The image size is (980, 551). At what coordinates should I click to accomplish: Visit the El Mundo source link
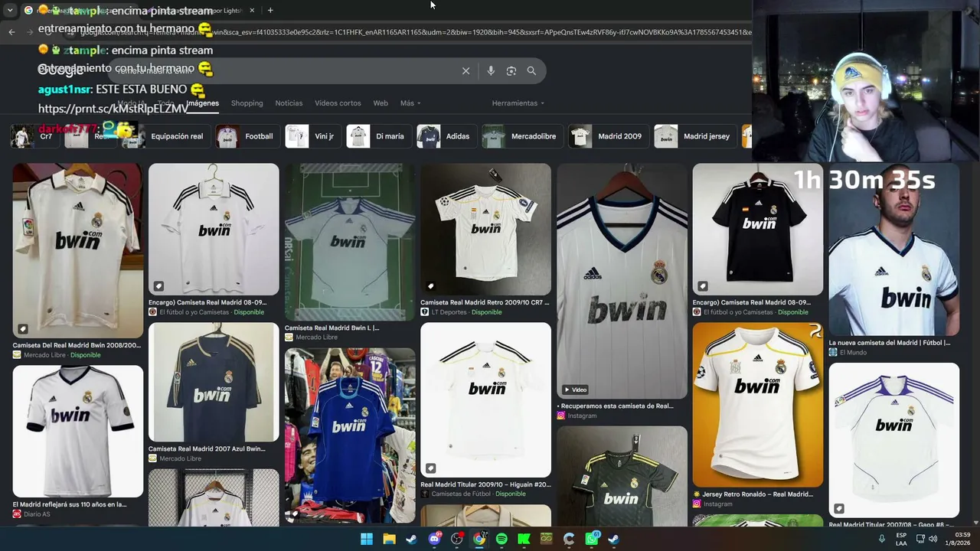click(847, 353)
